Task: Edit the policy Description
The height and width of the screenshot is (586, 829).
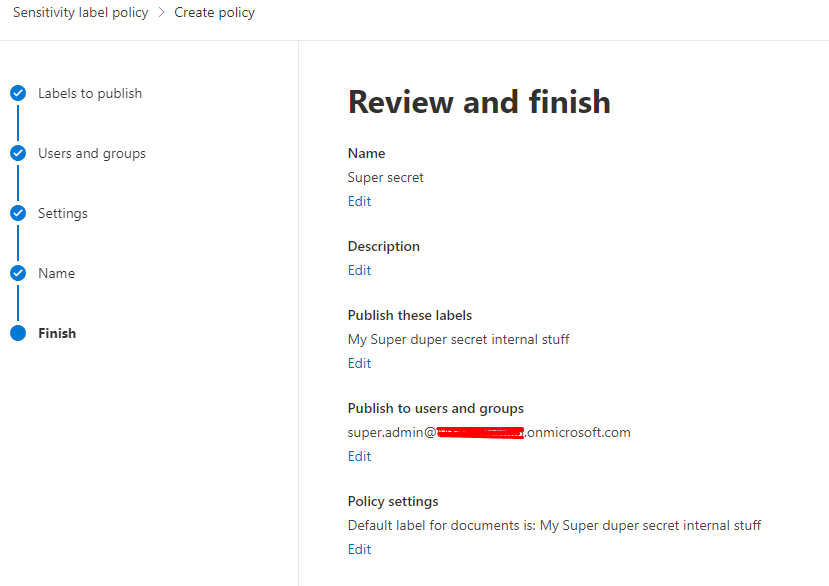Action: coord(359,270)
